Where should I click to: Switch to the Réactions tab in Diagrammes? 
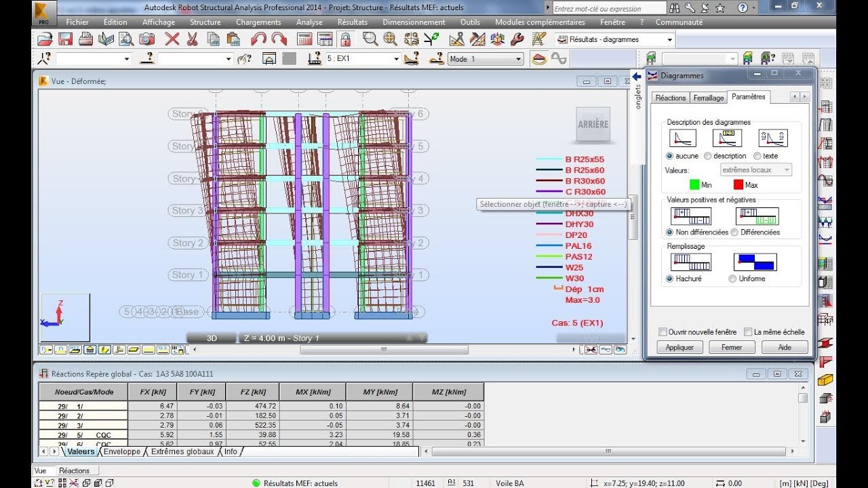pos(671,98)
